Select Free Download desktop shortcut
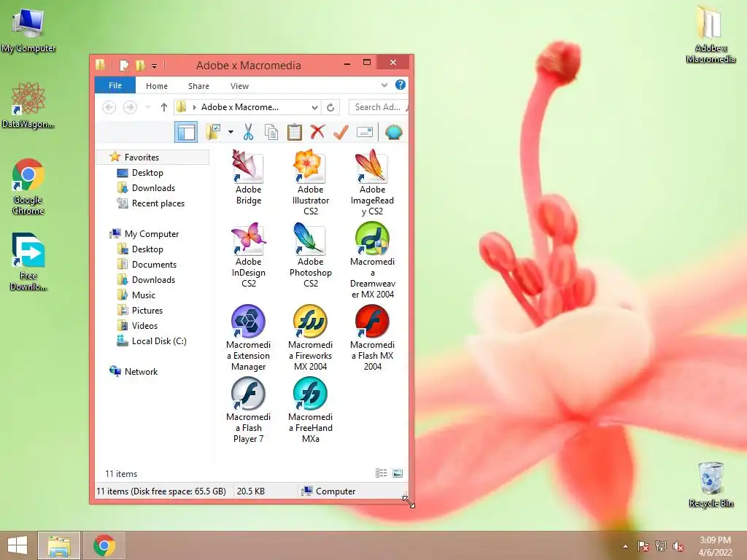 (x=28, y=262)
